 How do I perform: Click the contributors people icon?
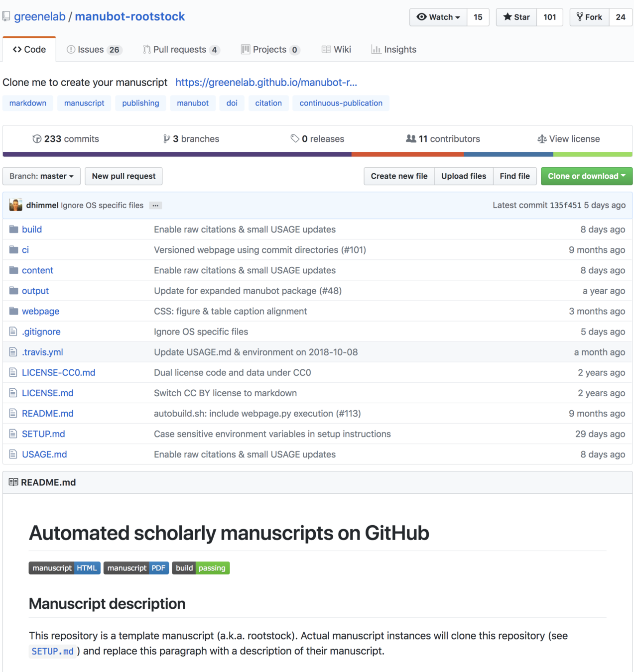(x=411, y=138)
